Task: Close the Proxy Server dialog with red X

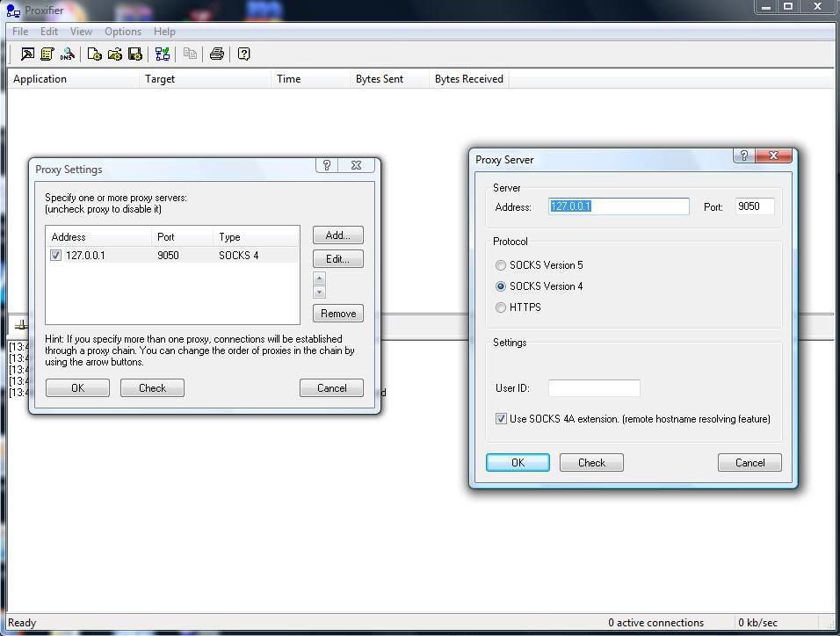Action: tap(773, 155)
